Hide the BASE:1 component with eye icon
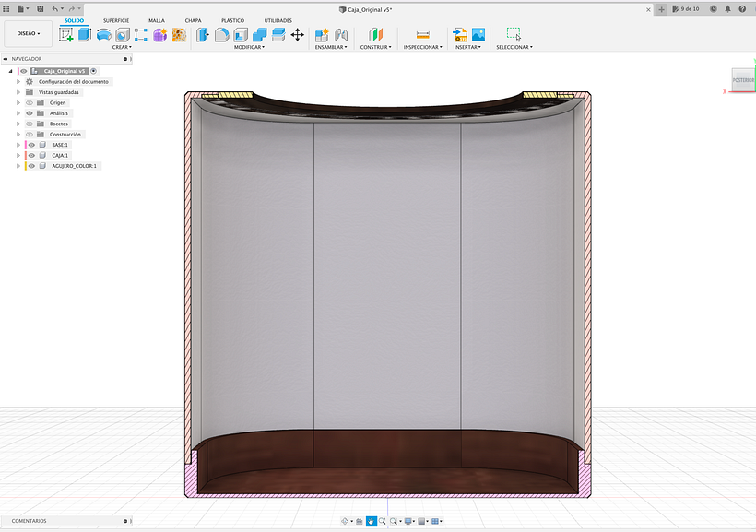Screen dimensions: 756x532 coord(30,145)
